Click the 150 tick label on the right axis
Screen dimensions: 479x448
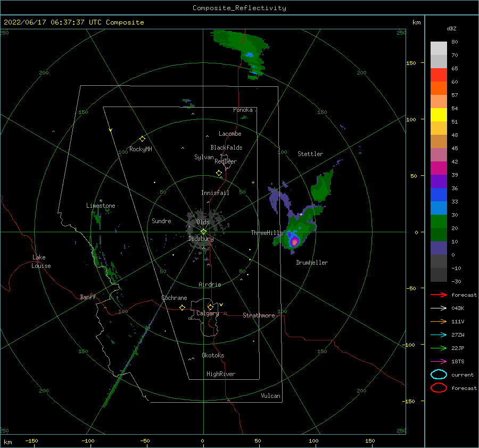click(411, 63)
